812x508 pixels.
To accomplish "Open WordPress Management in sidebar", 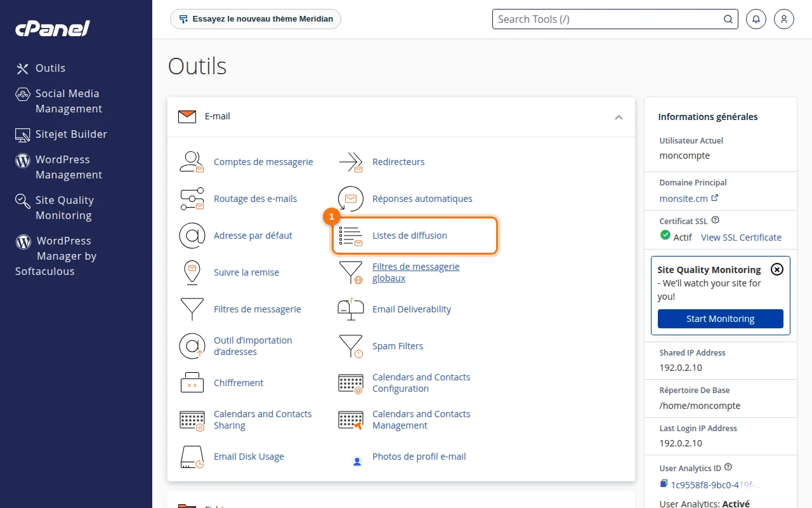I will click(59, 167).
